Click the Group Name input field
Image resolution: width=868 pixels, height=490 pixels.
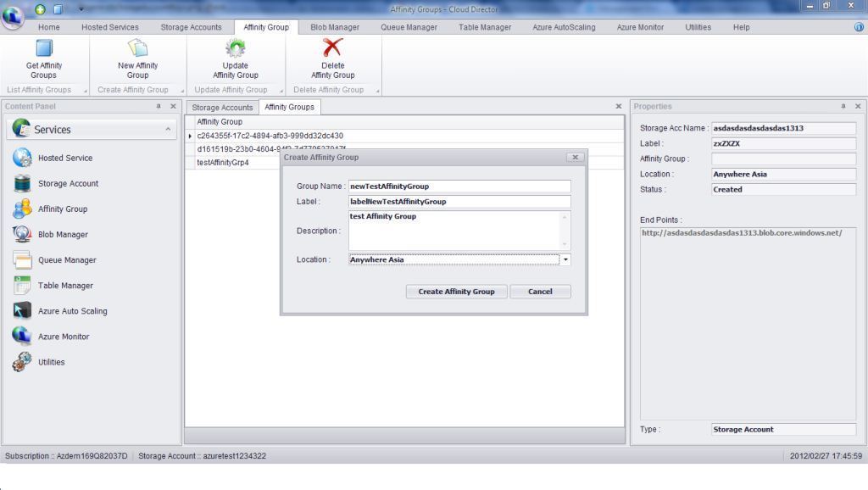[459, 186]
